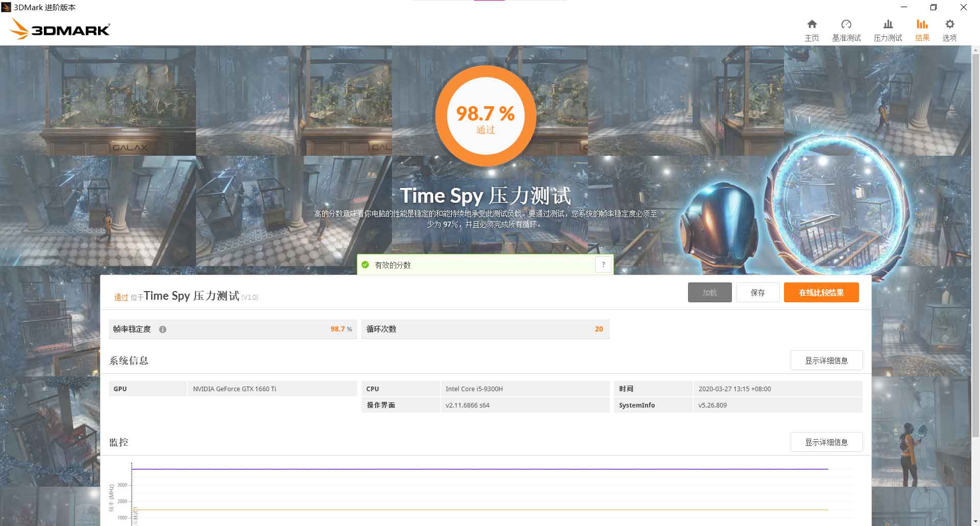Select the 操作界面 version v2.11.6866 s64
This screenshot has height=526, width=980.
[468, 405]
